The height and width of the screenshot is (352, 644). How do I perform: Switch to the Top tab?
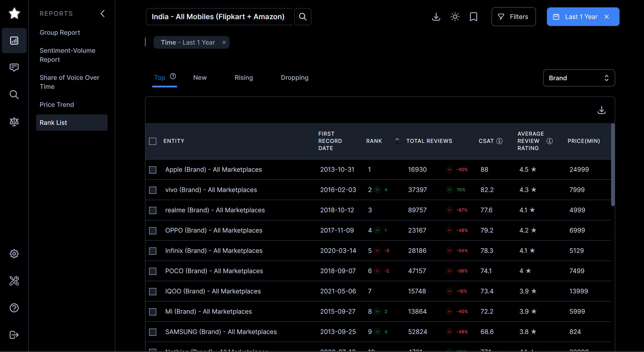point(159,78)
